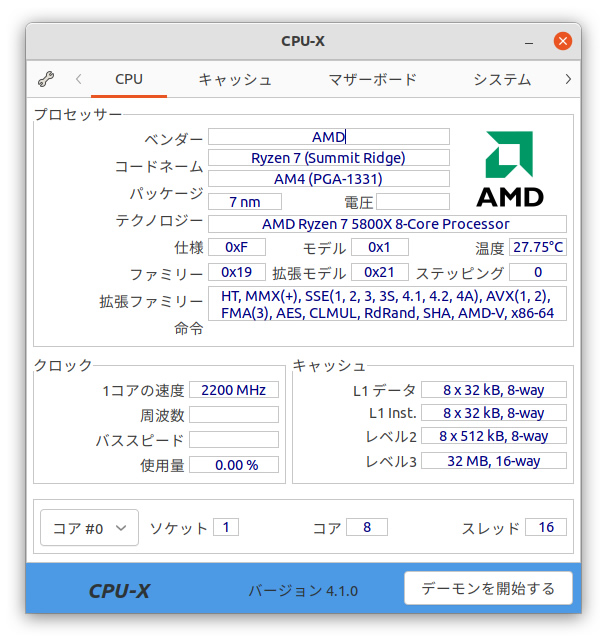Show more tabs with the right chevron
This screenshot has height=642, width=607.
click(568, 79)
